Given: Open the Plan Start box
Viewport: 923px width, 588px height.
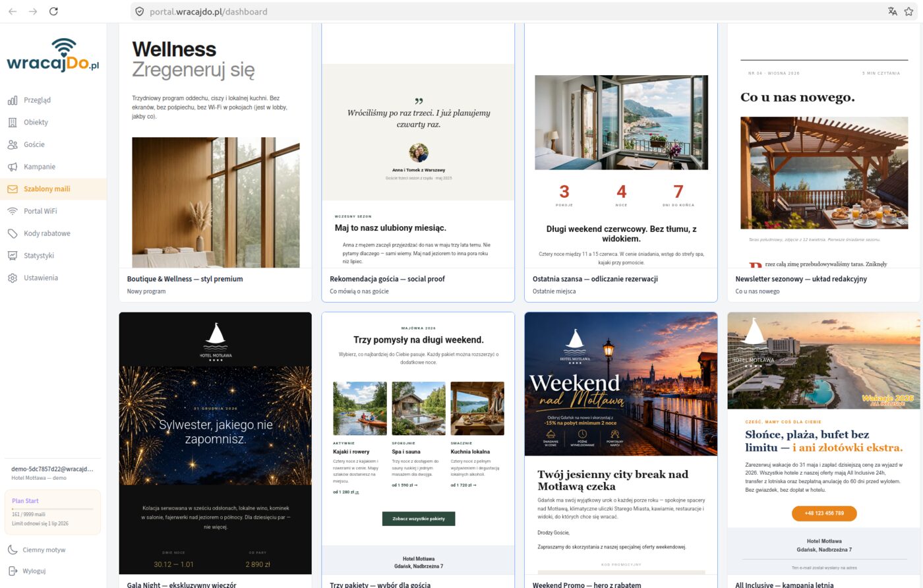Looking at the screenshot, I should 53,512.
